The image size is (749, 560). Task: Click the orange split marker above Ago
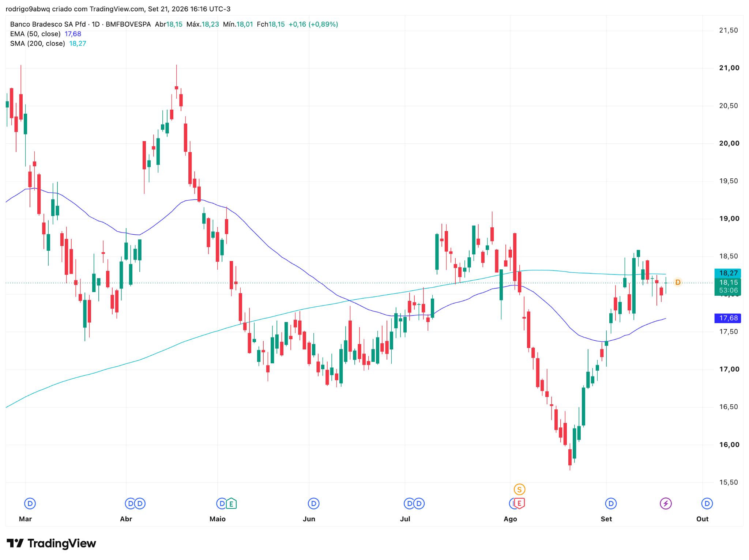(x=519, y=489)
